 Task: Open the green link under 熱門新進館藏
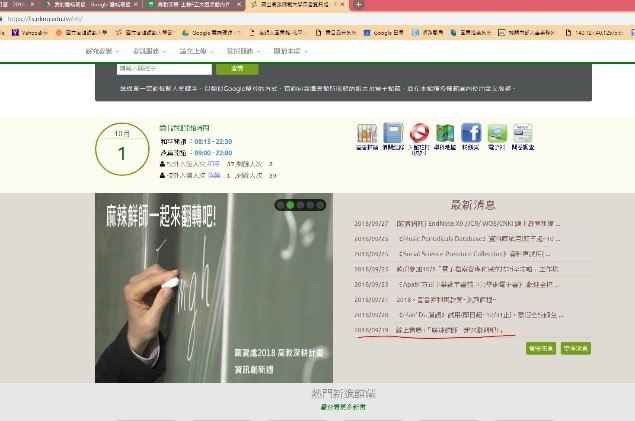click(x=343, y=407)
